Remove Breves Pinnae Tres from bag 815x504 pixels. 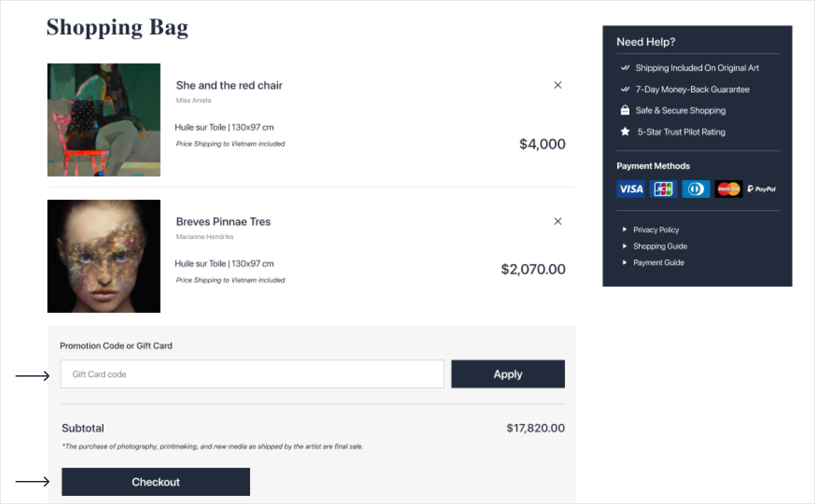[x=558, y=222]
